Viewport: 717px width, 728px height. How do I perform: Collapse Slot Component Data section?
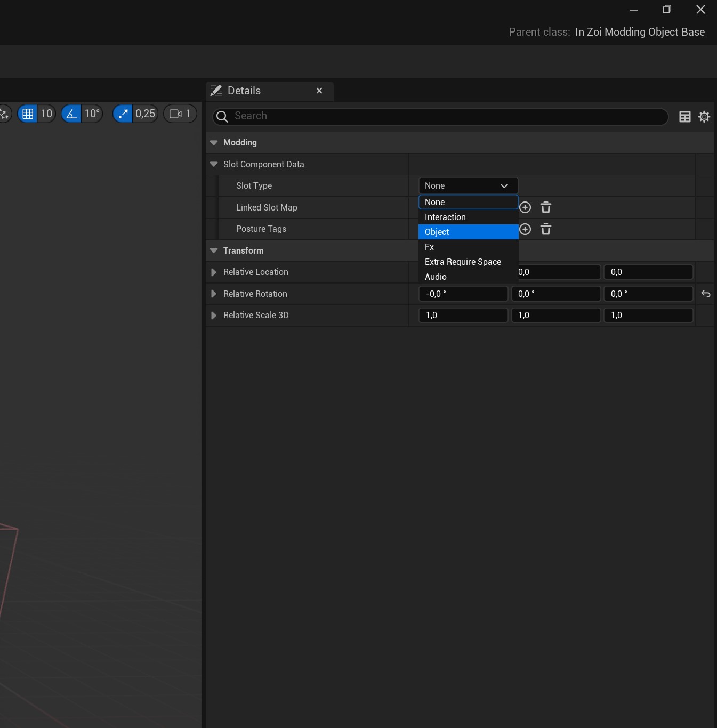click(214, 164)
